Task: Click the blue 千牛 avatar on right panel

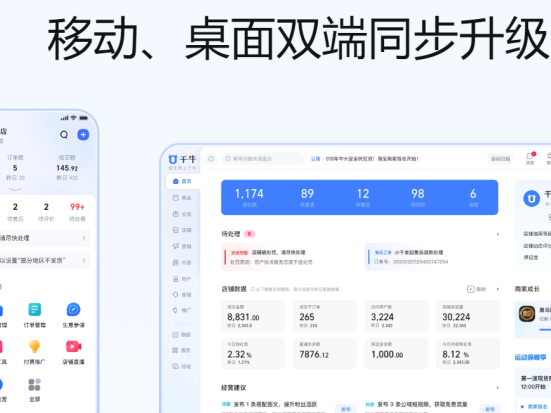Action: point(531,199)
